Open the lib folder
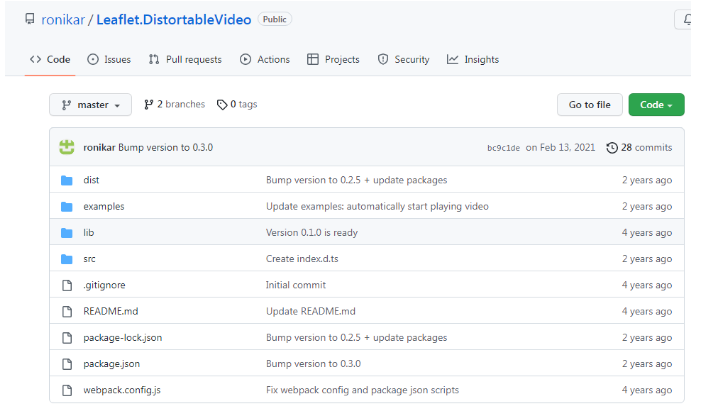703x407 pixels. pyautogui.click(x=89, y=232)
